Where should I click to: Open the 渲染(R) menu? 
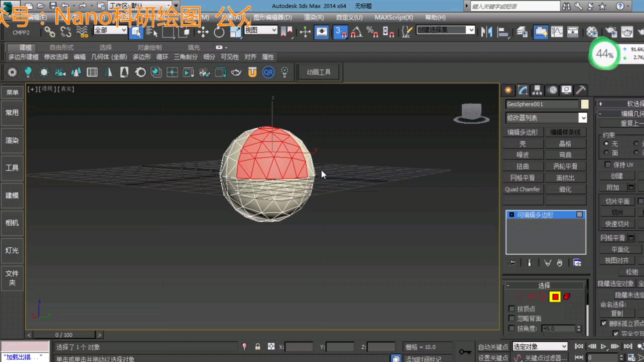tap(314, 17)
